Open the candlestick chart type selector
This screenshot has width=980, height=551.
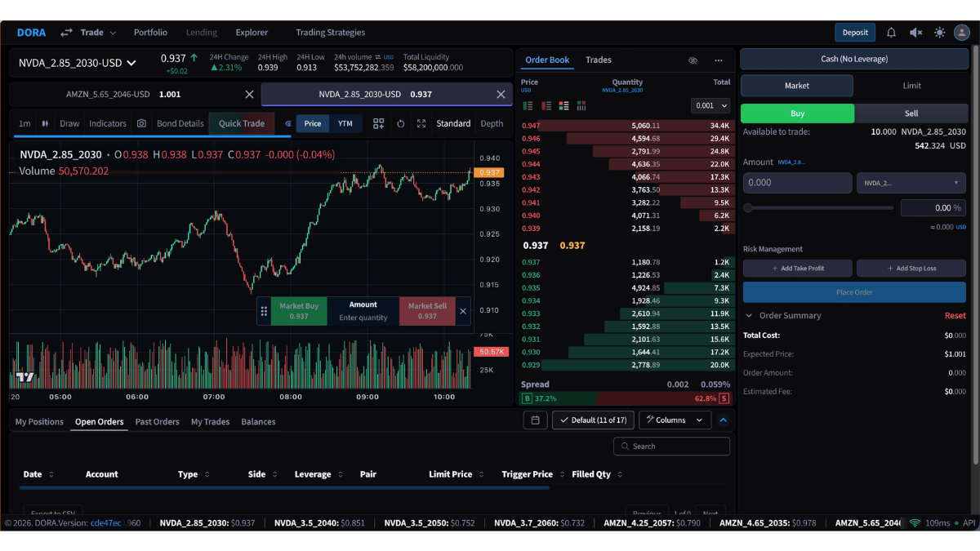[46, 123]
